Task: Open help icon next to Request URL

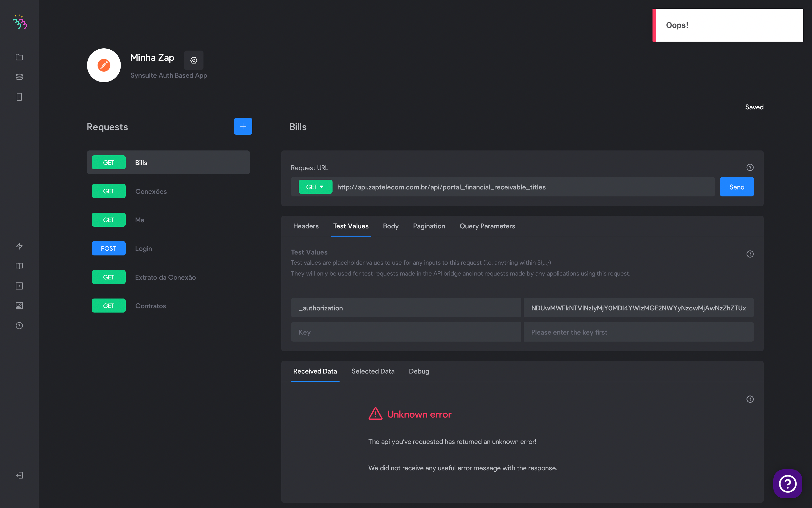Action: click(750, 167)
